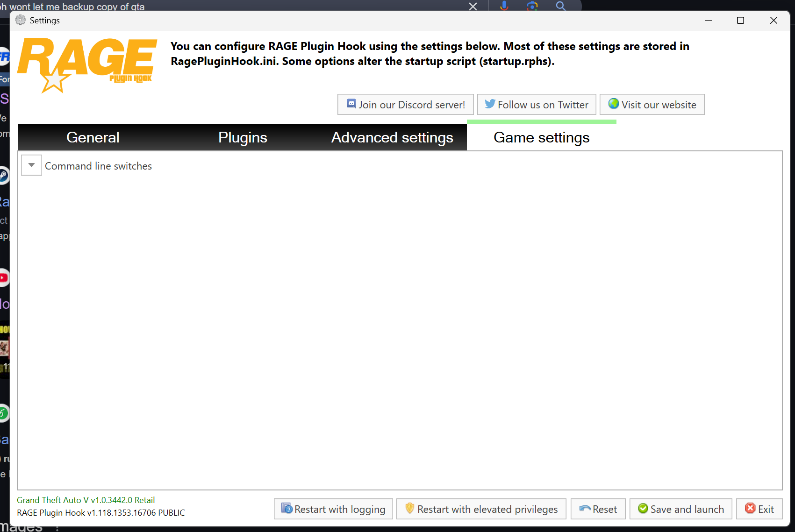Start voice search with the microphone icon
The height and width of the screenshot is (532, 795).
[504, 6]
